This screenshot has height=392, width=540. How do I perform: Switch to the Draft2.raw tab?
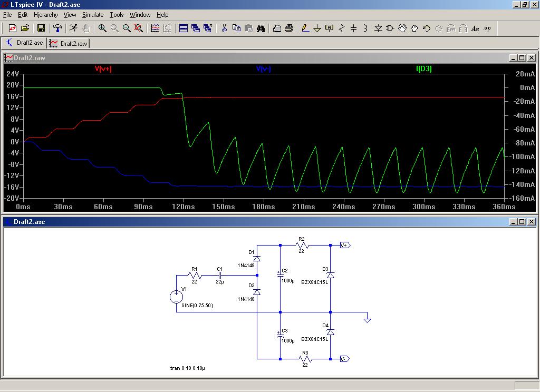tap(68, 43)
